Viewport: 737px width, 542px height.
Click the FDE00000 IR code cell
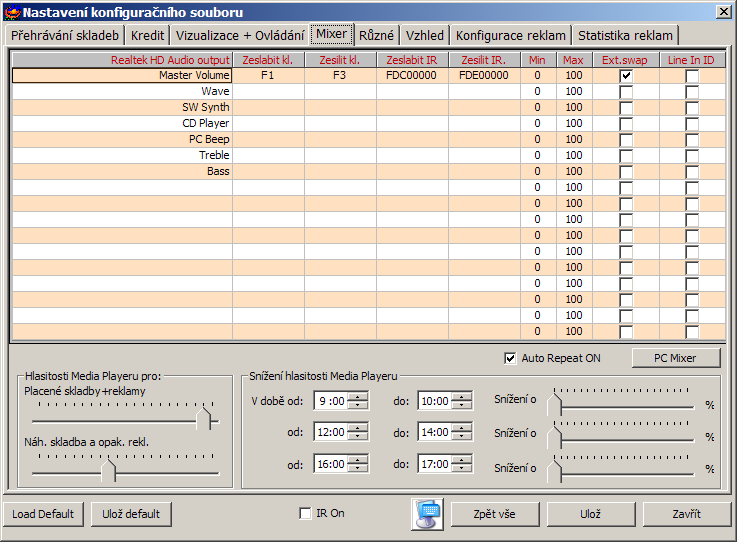484,75
